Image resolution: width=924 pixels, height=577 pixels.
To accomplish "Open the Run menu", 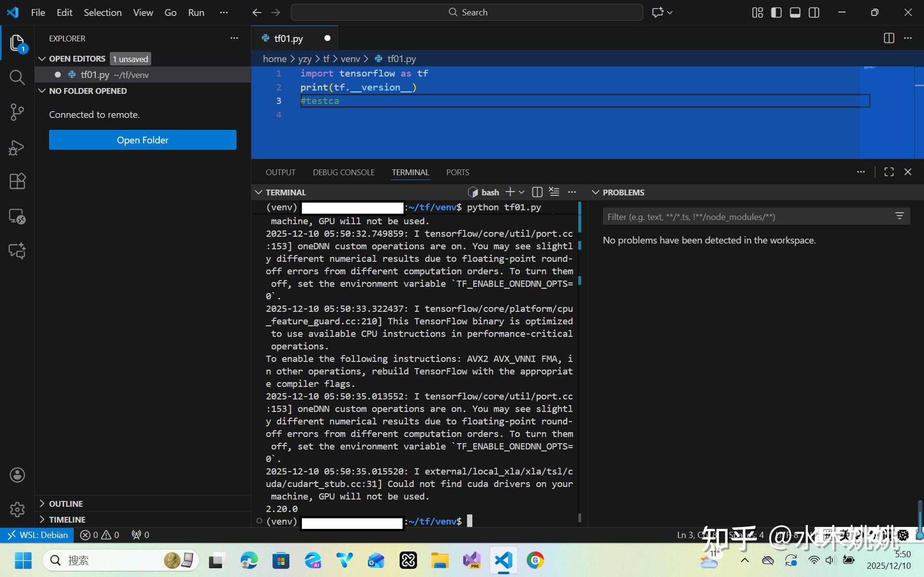I will tap(195, 12).
